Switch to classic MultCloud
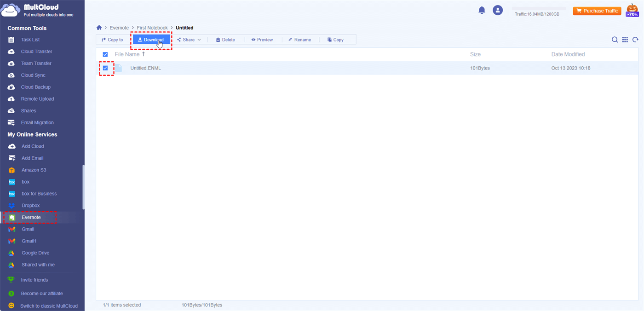This screenshot has width=644, height=311. (x=49, y=306)
